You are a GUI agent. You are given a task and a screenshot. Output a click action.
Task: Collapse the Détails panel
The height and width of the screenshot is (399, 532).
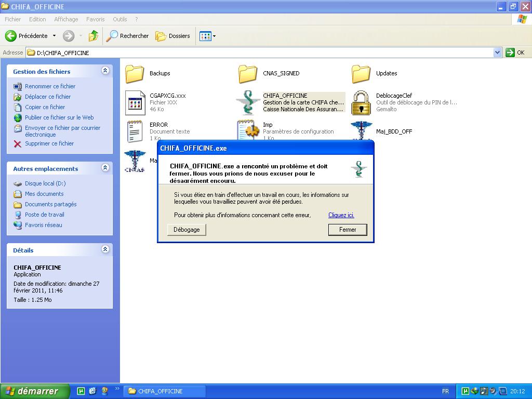(105, 249)
